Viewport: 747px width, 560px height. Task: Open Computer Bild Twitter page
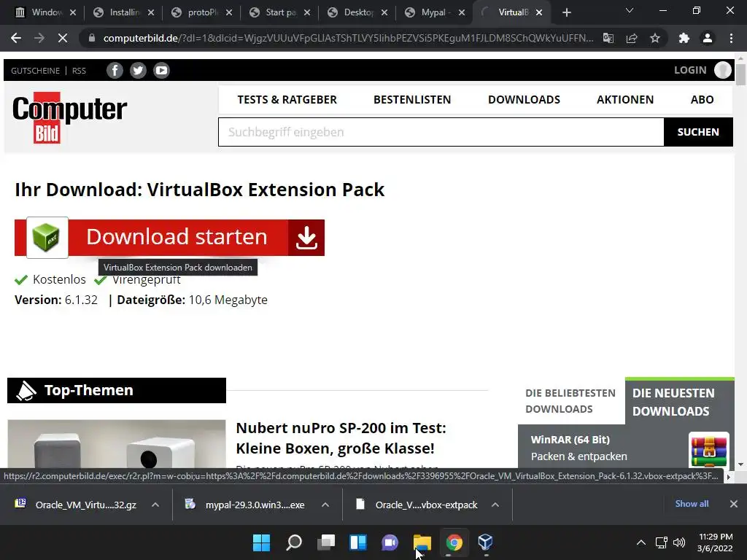tap(138, 71)
